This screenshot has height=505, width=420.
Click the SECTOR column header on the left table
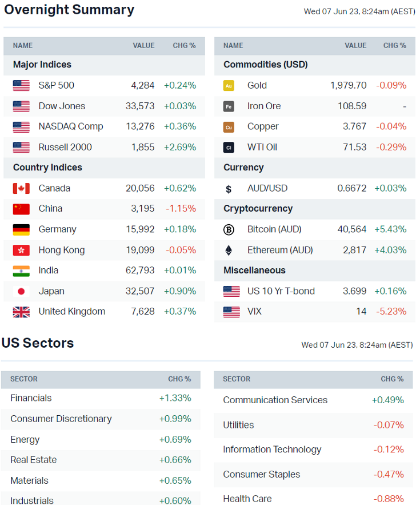click(24, 379)
